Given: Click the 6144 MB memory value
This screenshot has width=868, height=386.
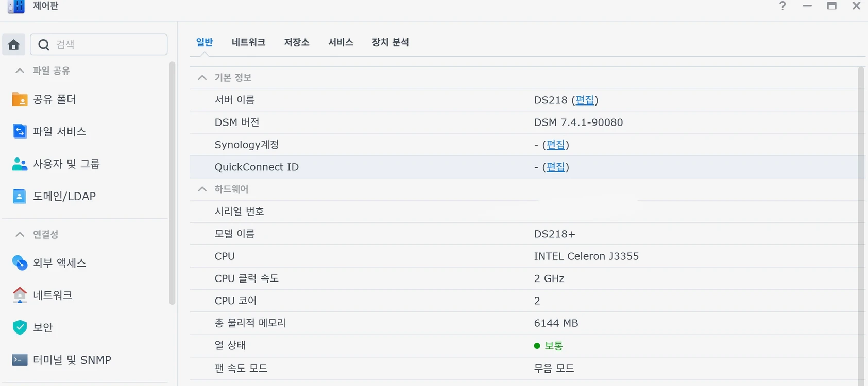Looking at the screenshot, I should (556, 323).
